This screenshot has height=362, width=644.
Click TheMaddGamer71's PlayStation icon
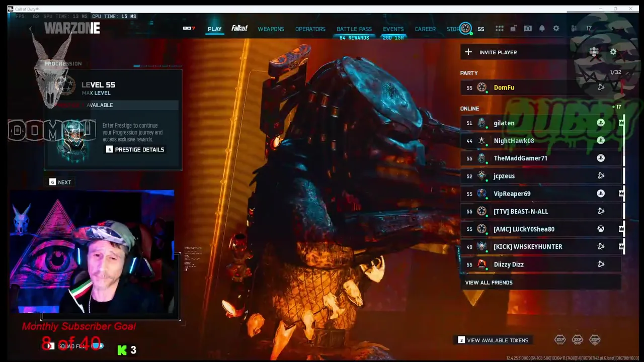point(601,158)
